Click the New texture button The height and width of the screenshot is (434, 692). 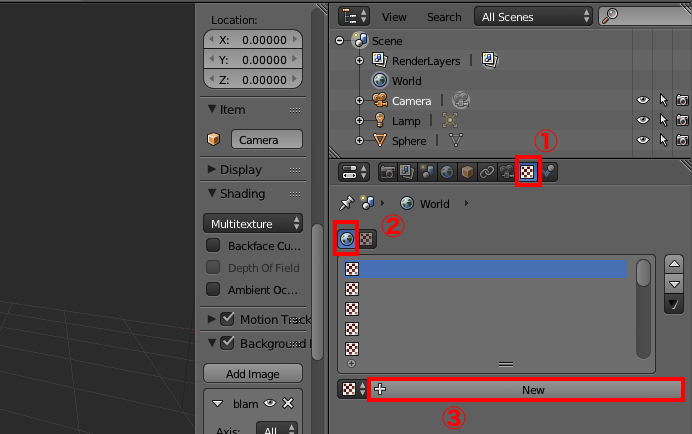point(526,390)
